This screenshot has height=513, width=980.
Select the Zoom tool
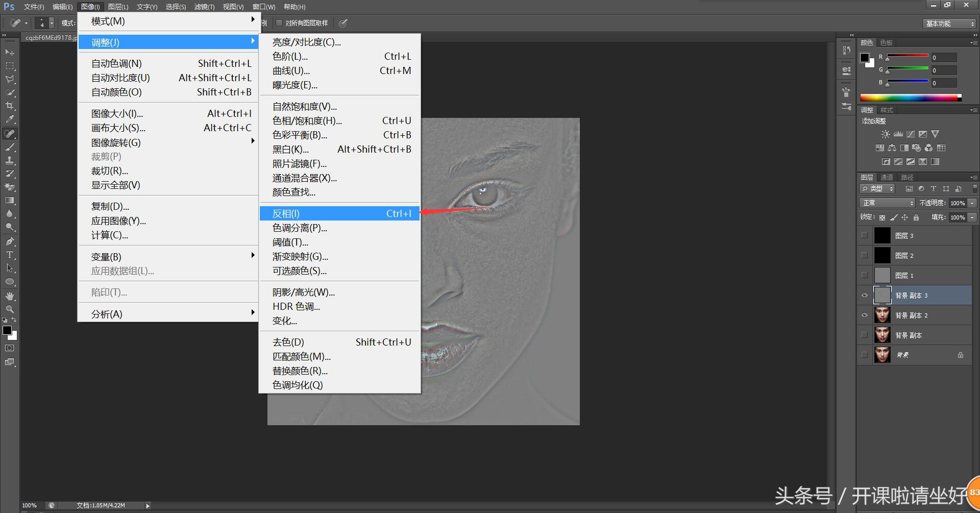[10, 309]
